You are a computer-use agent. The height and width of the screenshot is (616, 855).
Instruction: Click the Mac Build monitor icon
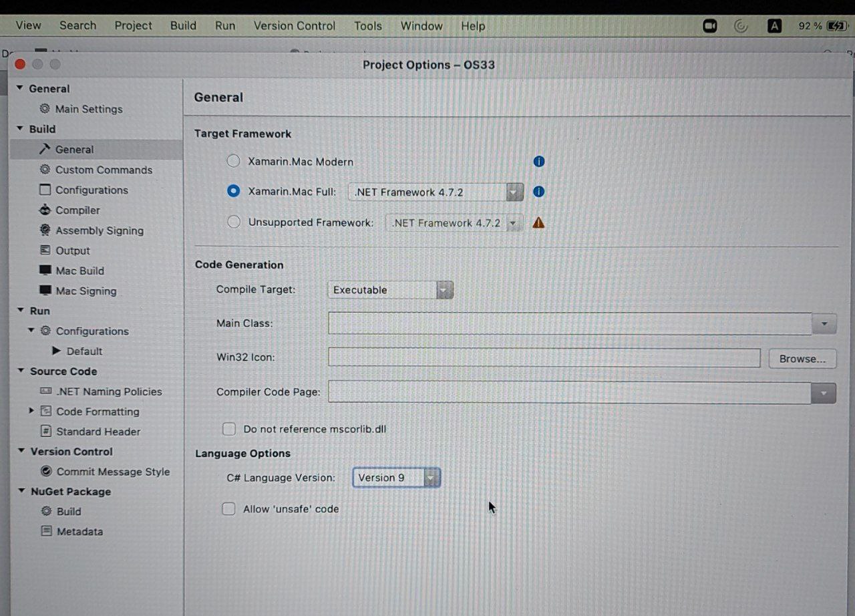[x=45, y=270]
